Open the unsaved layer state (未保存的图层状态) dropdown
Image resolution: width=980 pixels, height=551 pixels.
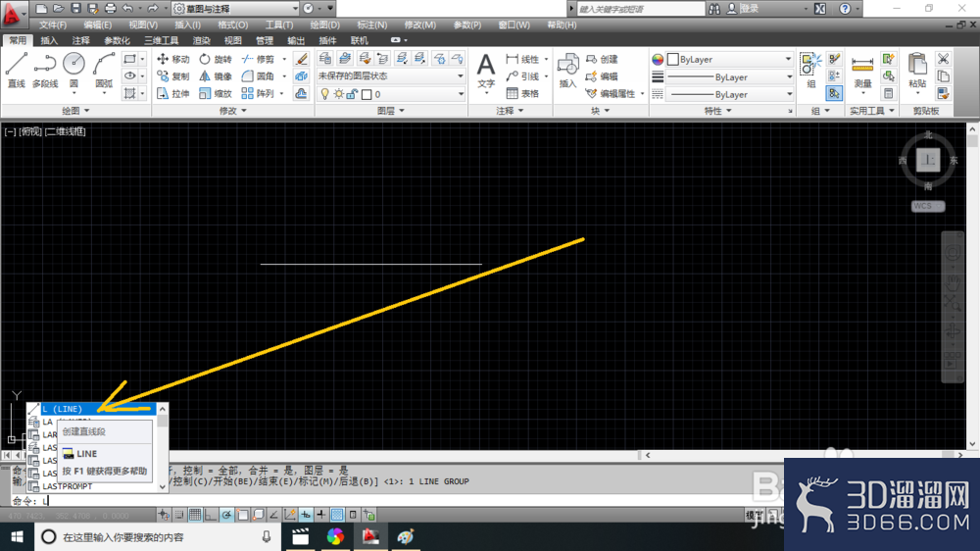[x=391, y=75]
